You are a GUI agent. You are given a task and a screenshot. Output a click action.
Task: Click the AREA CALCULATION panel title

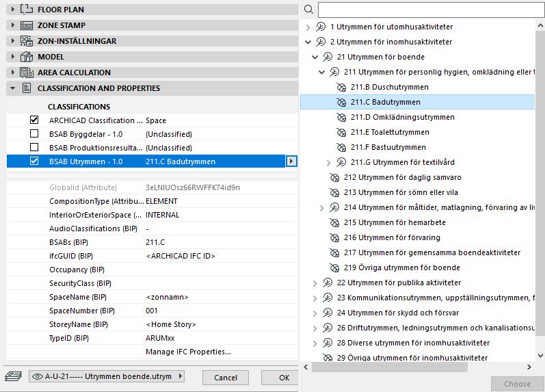[74, 73]
